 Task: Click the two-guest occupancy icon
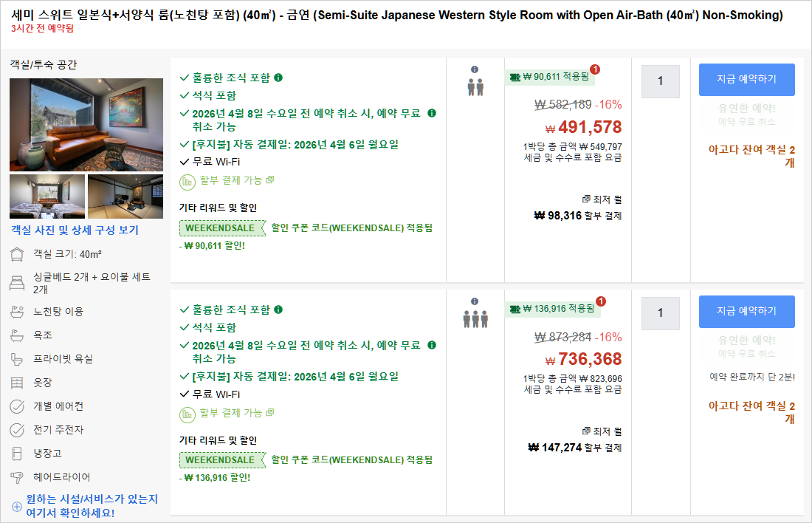click(475, 87)
